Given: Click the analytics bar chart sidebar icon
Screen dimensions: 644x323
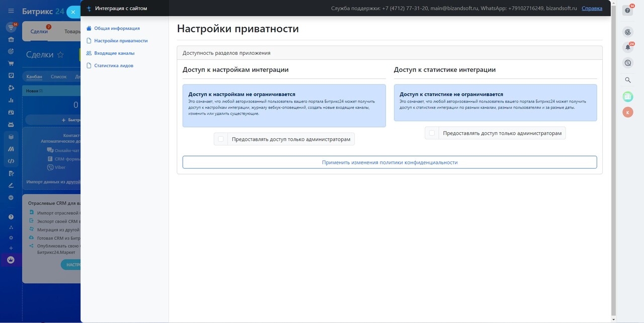Looking at the screenshot, I should pyautogui.click(x=11, y=100).
